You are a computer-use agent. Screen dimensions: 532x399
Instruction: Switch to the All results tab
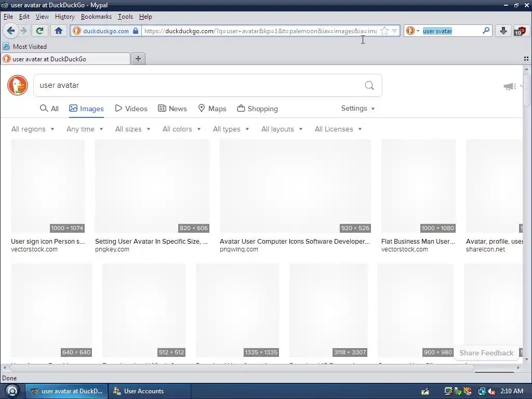49,109
